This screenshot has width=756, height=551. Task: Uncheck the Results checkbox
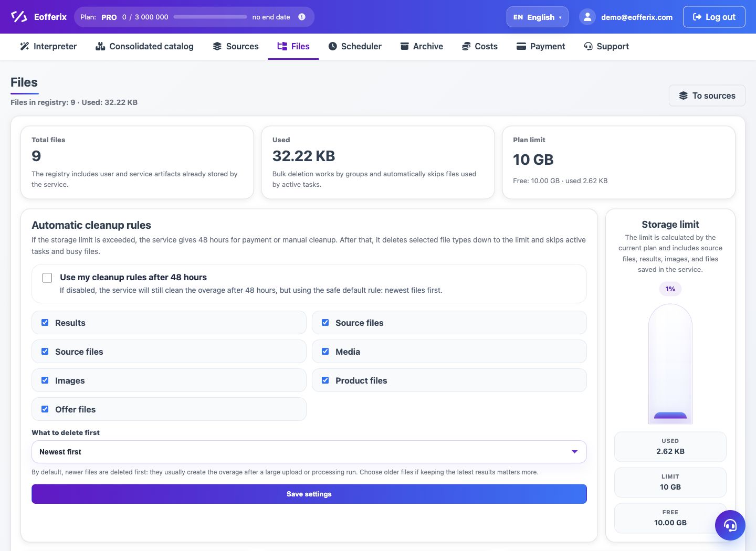click(x=45, y=323)
